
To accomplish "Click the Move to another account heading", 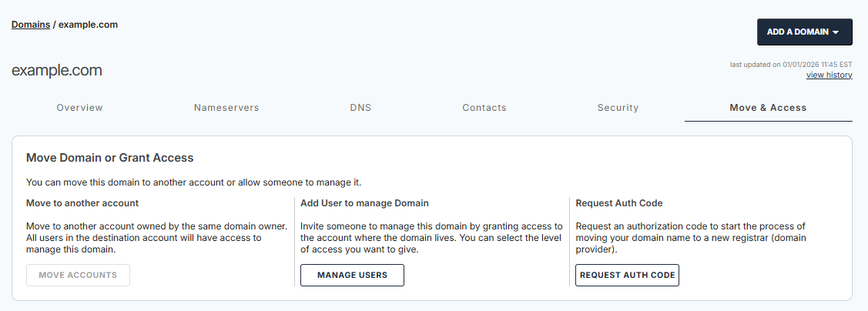I will point(82,203).
